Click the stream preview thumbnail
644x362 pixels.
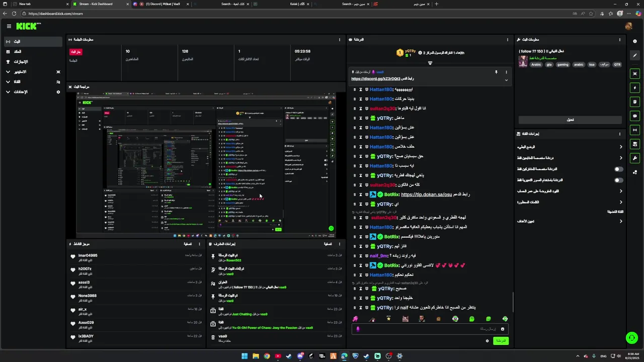[x=206, y=164]
